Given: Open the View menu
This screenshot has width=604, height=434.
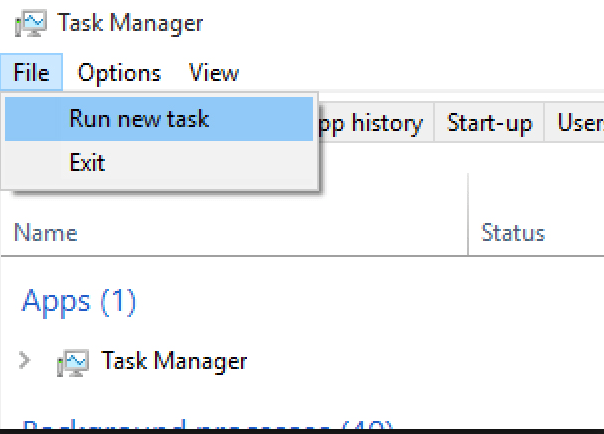Looking at the screenshot, I should tap(214, 73).
